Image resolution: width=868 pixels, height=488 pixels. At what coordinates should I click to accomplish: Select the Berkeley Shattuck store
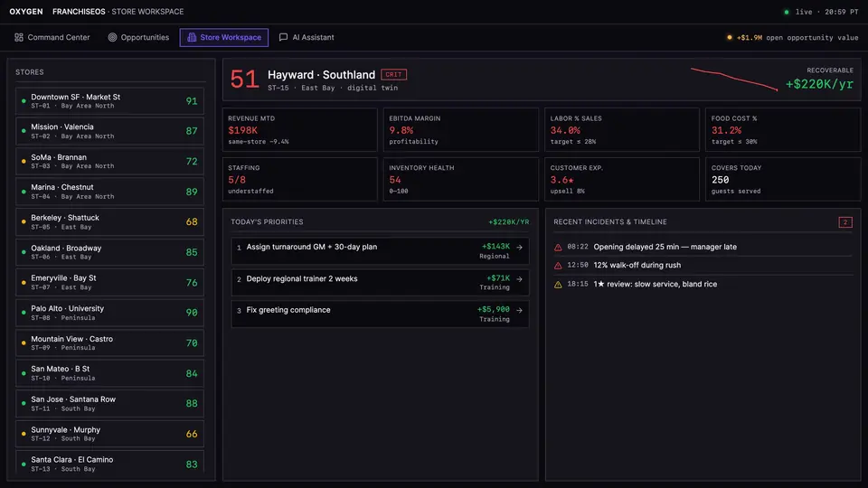pyautogui.click(x=109, y=222)
